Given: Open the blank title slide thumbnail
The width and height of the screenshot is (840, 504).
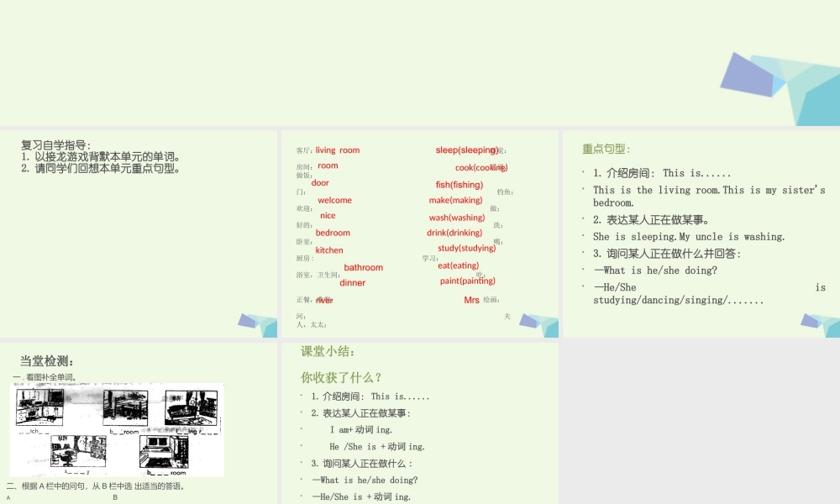Looking at the screenshot, I should [x=420, y=63].
